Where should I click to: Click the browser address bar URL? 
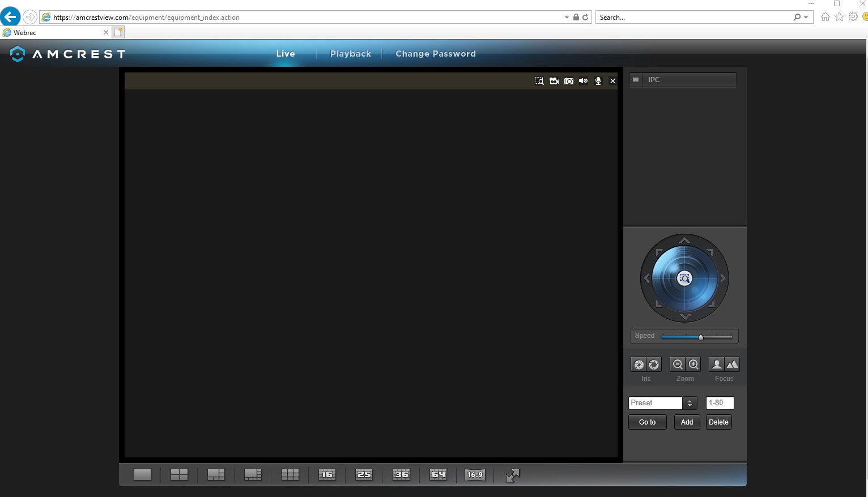[146, 18]
